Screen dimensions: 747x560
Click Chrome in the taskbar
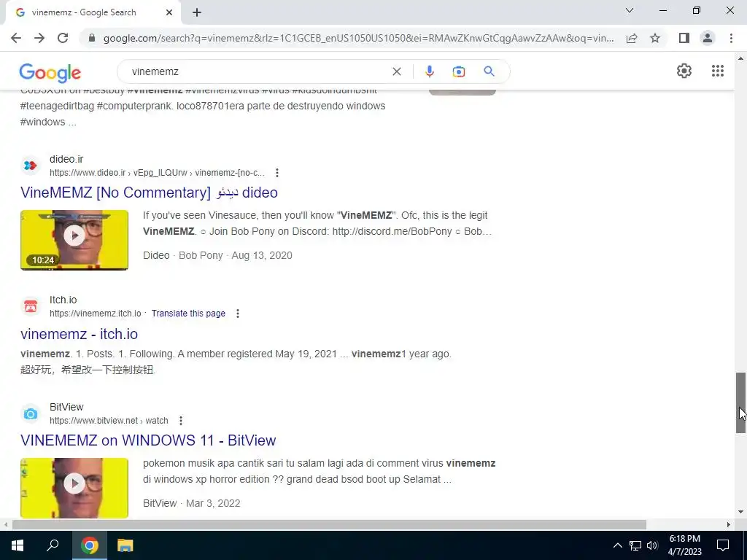pos(89,545)
